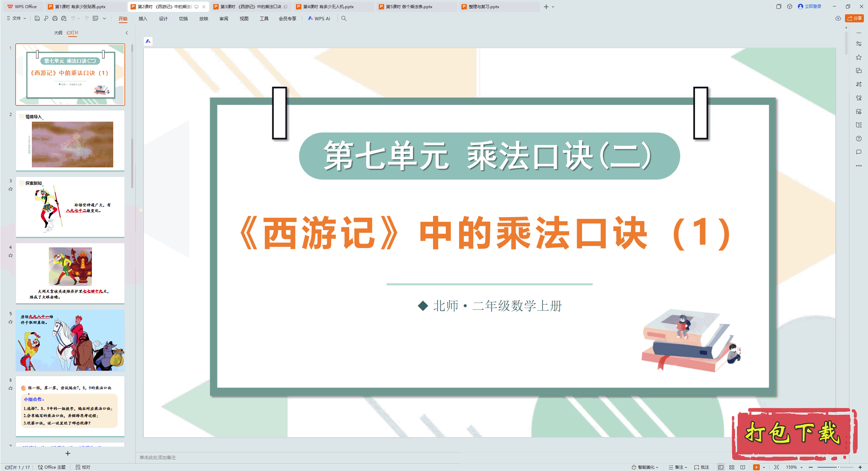This screenshot has width=868, height=471.
Task: Play slideshow from current slide
Action: 756,467
